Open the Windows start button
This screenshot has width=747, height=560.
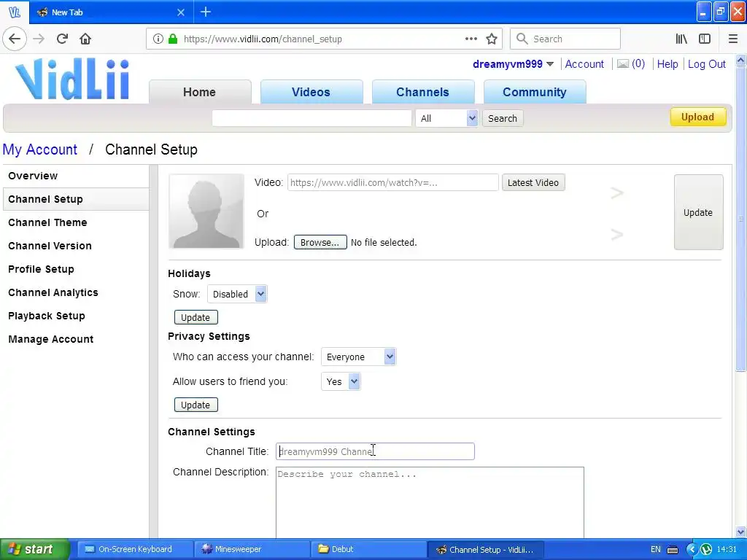click(x=34, y=549)
